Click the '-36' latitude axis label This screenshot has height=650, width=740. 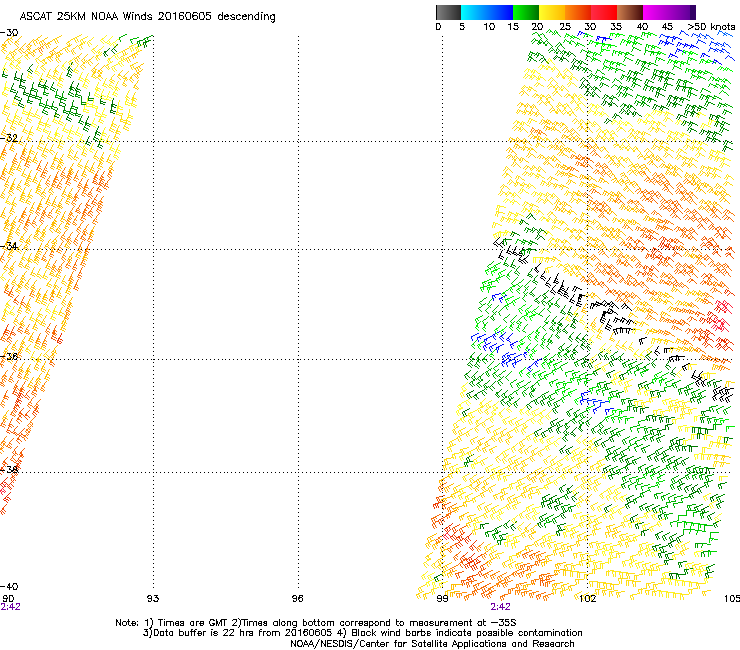coord(9,356)
